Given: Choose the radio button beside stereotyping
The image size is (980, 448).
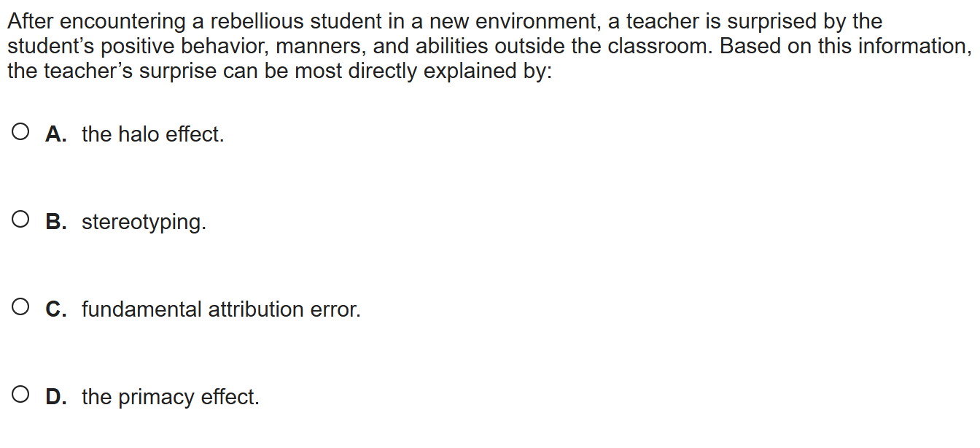Looking at the screenshot, I should coord(21,220).
